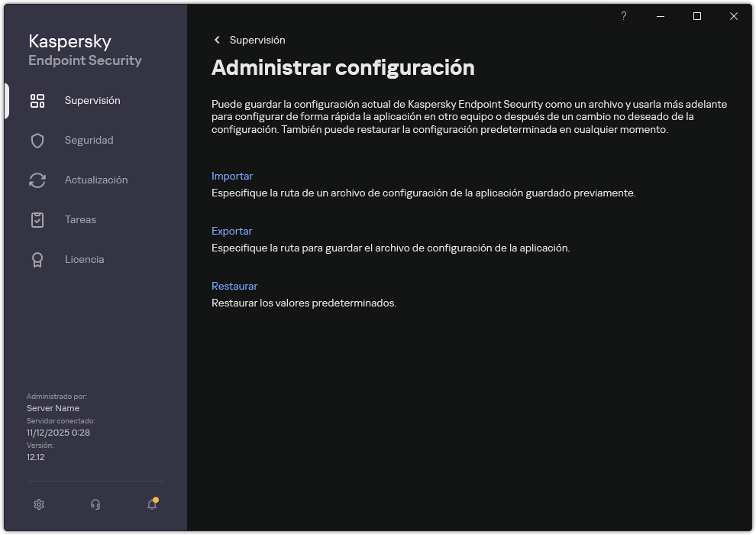This screenshot has width=756, height=535.
Task: Switch to the Seguridad section
Action: point(88,140)
